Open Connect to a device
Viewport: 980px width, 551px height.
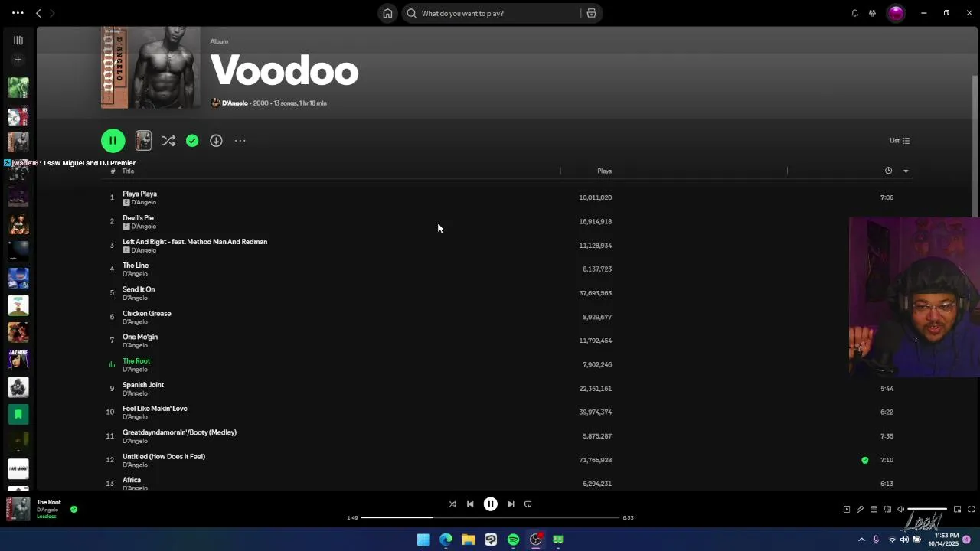(887, 510)
